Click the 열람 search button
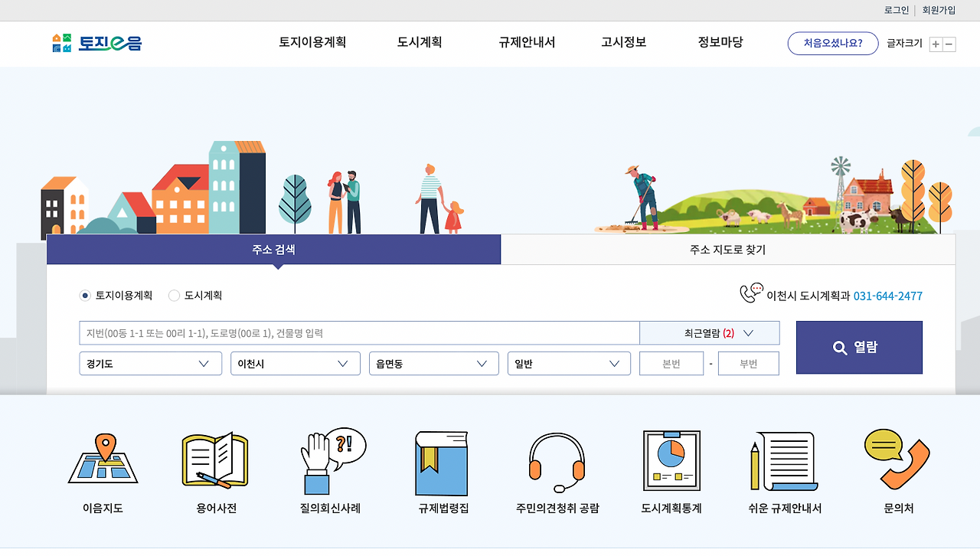This screenshot has height=556, width=980. [858, 347]
